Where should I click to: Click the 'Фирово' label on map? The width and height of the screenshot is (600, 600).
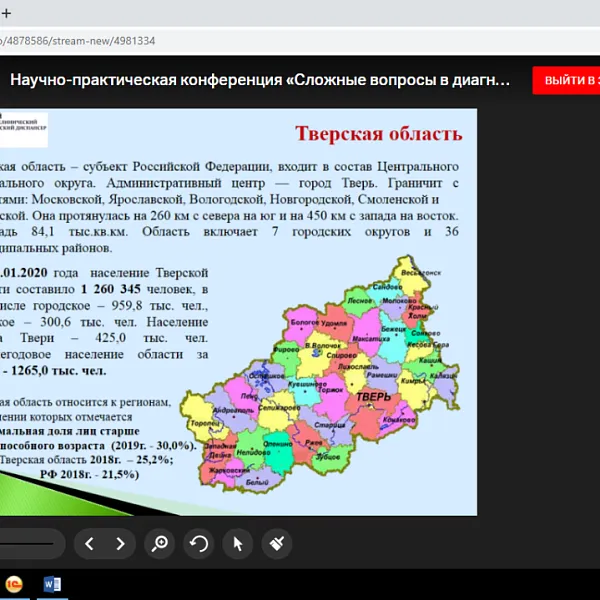point(286,349)
